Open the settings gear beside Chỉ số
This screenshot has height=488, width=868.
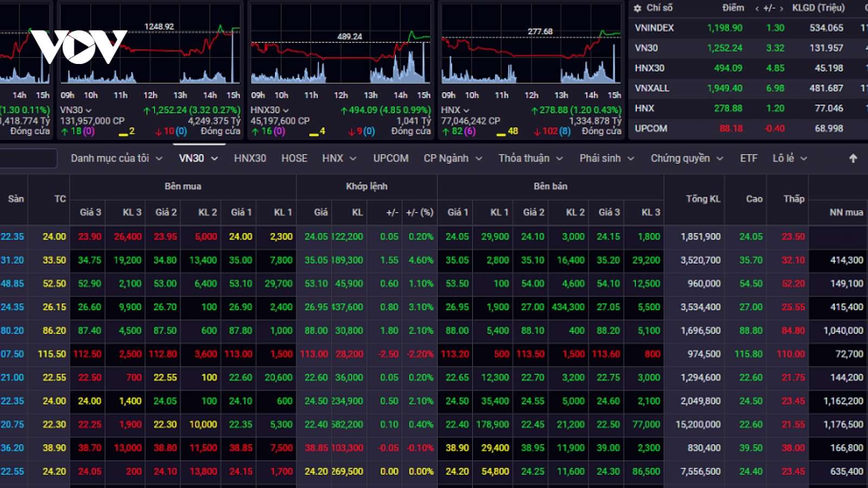(x=637, y=8)
